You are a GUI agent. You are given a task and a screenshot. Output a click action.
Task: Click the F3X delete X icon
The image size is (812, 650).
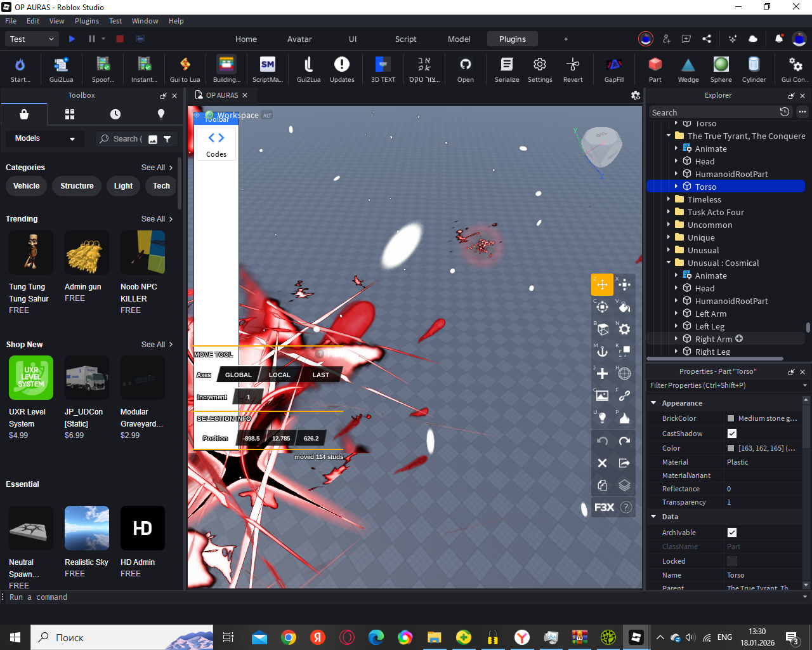(x=602, y=463)
